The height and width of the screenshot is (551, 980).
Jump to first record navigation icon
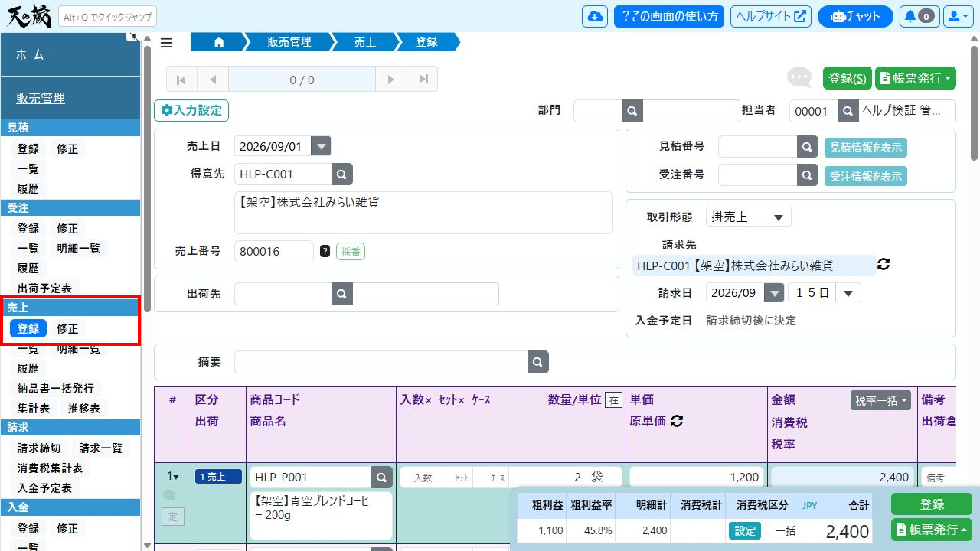[181, 80]
